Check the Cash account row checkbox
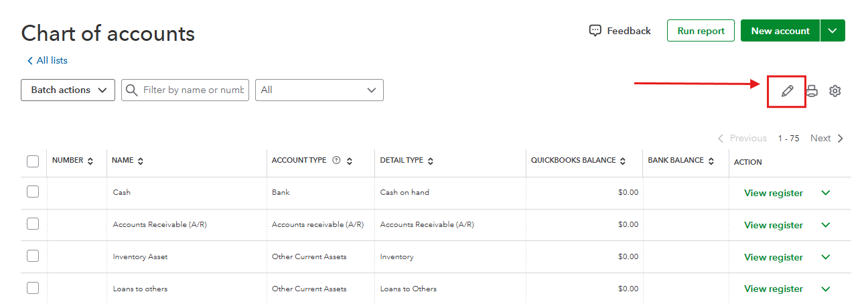This screenshot has height=304, width=868. [x=33, y=192]
